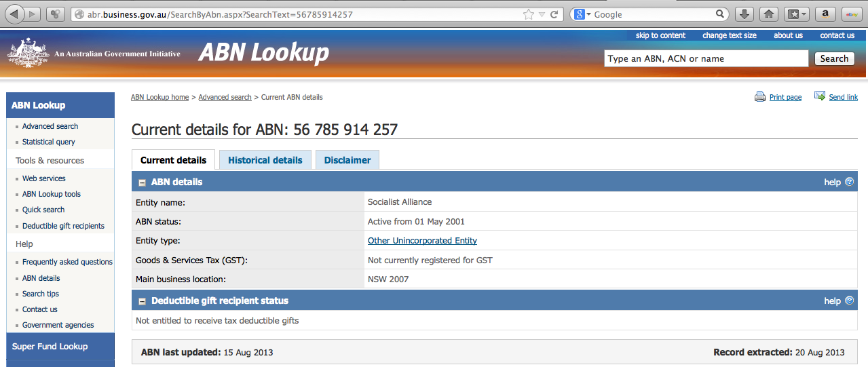Click the Amazon toolbar icon
This screenshot has width=868, height=367.
tap(825, 14)
